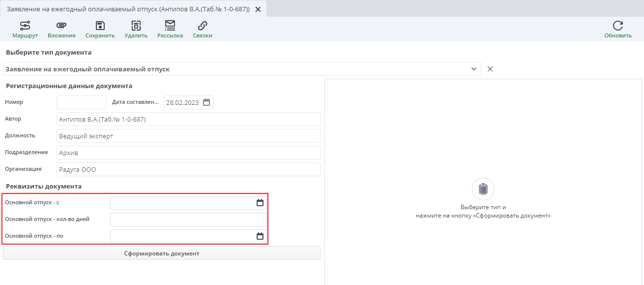Image resolution: width=644 pixels, height=285 pixels.
Task: Open calendar for Дата составления
Action: click(206, 102)
